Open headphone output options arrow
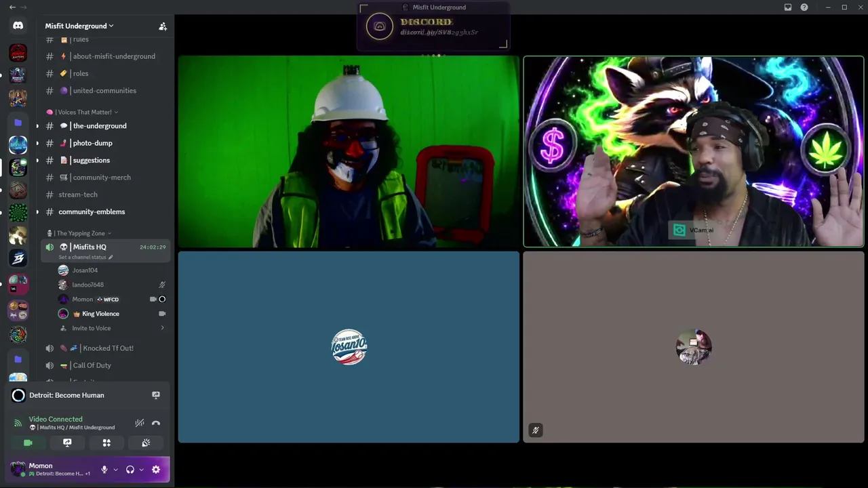Image resolution: width=868 pixels, height=488 pixels. click(141, 470)
